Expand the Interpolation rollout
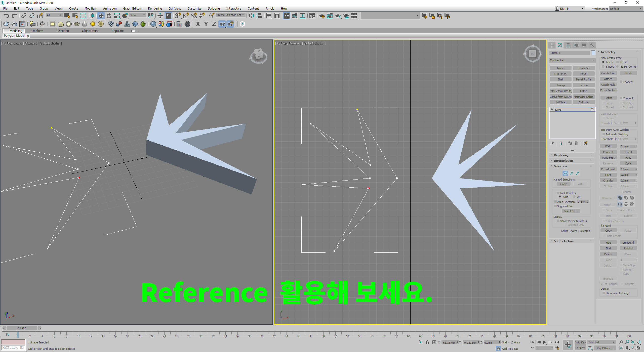Image resolution: width=644 pixels, height=352 pixels. 563,161
